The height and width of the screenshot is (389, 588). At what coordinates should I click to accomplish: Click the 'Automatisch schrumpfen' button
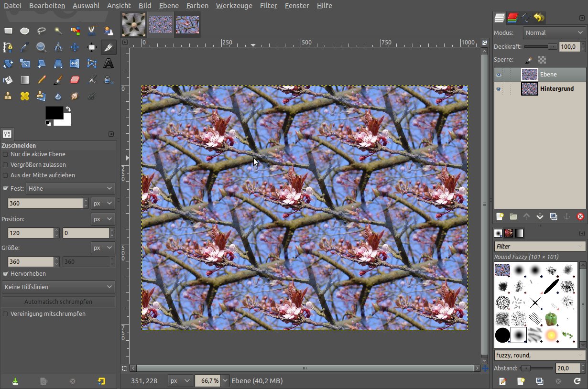coord(58,302)
